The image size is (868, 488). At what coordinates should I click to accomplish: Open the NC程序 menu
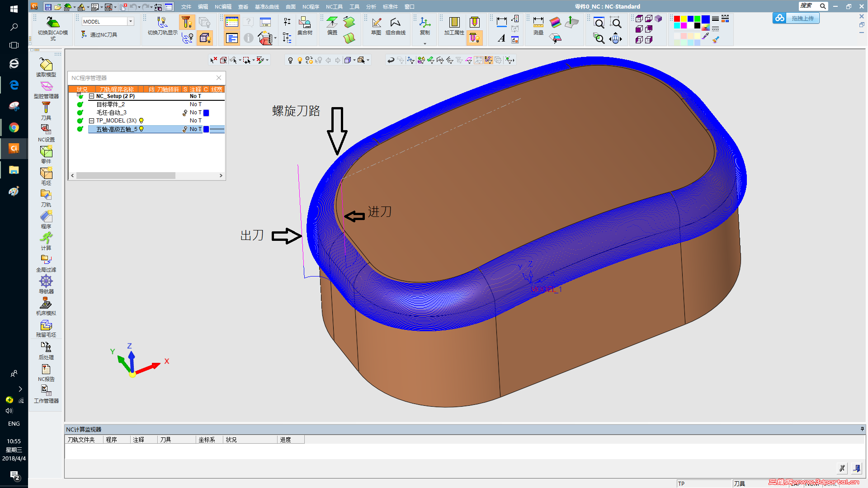311,7
